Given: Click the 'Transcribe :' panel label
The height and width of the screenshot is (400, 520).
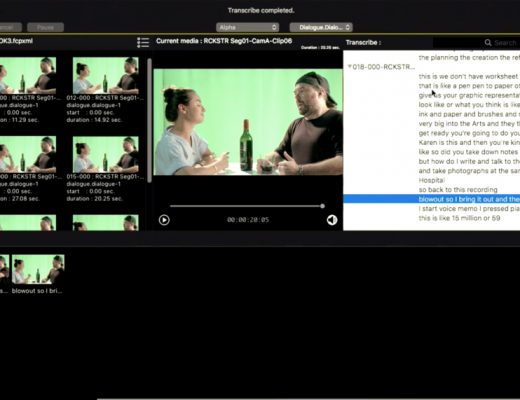Looking at the screenshot, I should coord(363,43).
